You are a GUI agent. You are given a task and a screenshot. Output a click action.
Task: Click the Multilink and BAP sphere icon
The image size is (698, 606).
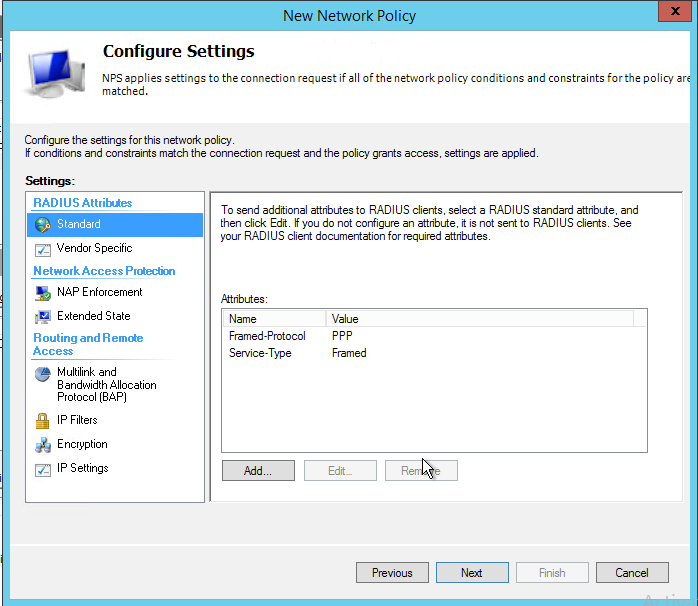coord(42,375)
